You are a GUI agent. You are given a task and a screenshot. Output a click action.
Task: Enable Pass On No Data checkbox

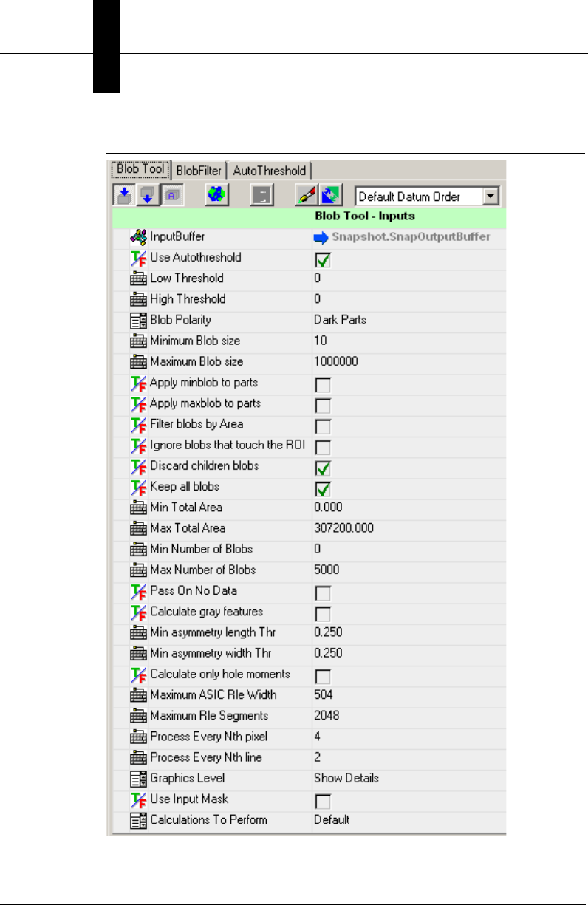click(322, 593)
